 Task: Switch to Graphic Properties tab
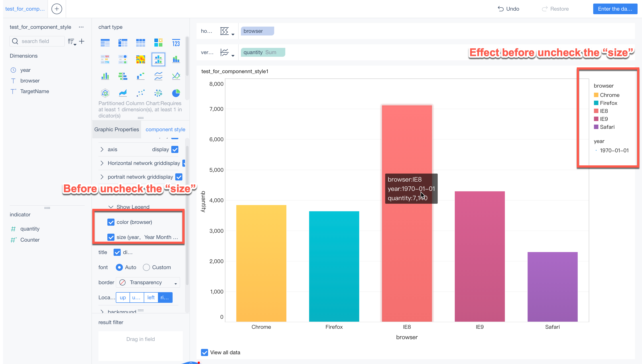coord(116,129)
